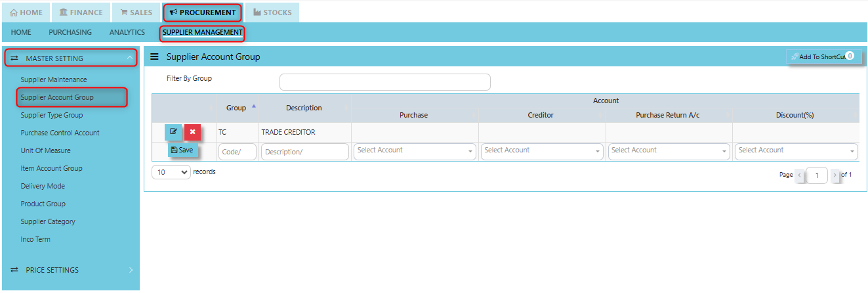Open the STOCKS tab
The width and height of the screenshot is (868, 293).
[x=272, y=12]
